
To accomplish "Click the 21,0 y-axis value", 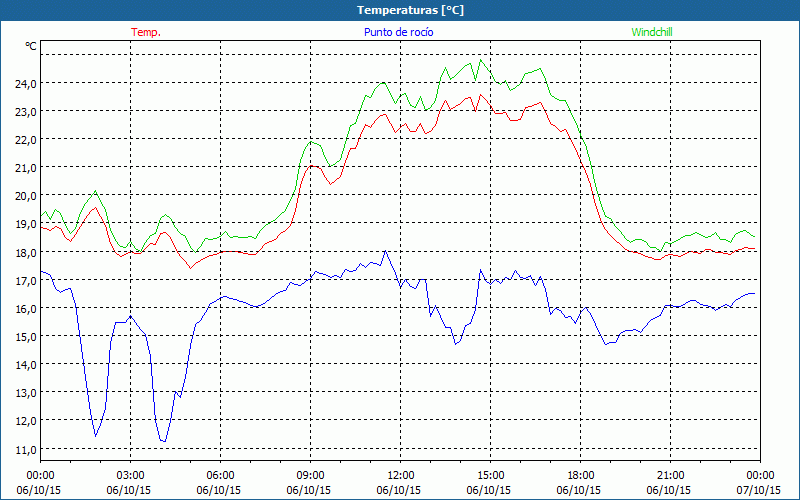I will tap(26, 168).
